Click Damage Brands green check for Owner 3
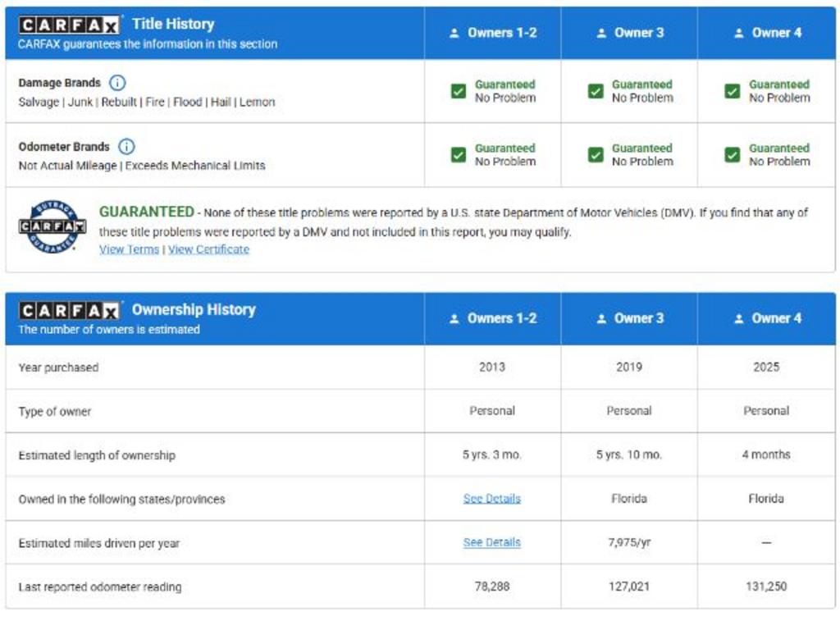840x621 pixels. click(596, 91)
